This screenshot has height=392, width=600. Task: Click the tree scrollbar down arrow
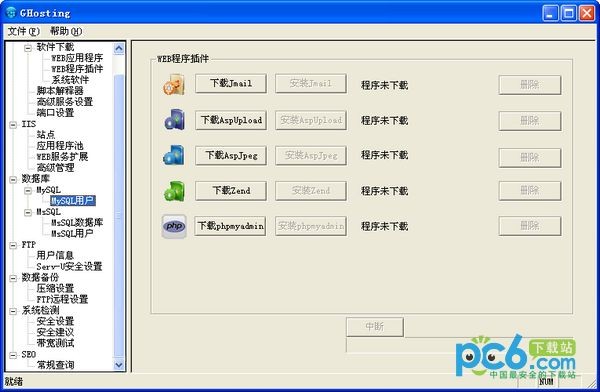119,365
